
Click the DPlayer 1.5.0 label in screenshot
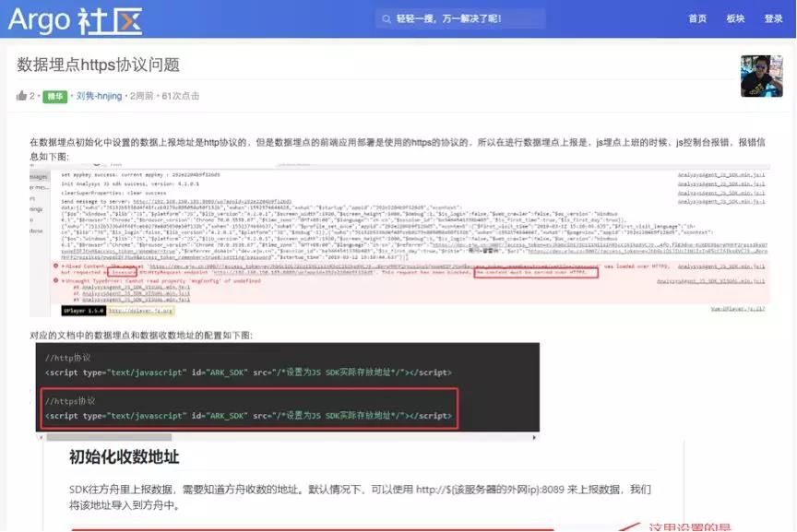pyautogui.click(x=83, y=311)
